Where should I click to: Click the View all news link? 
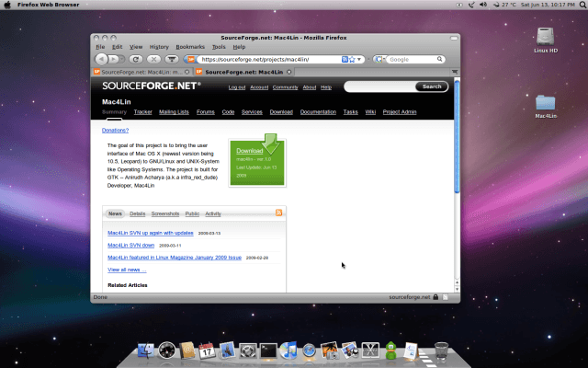(127, 270)
